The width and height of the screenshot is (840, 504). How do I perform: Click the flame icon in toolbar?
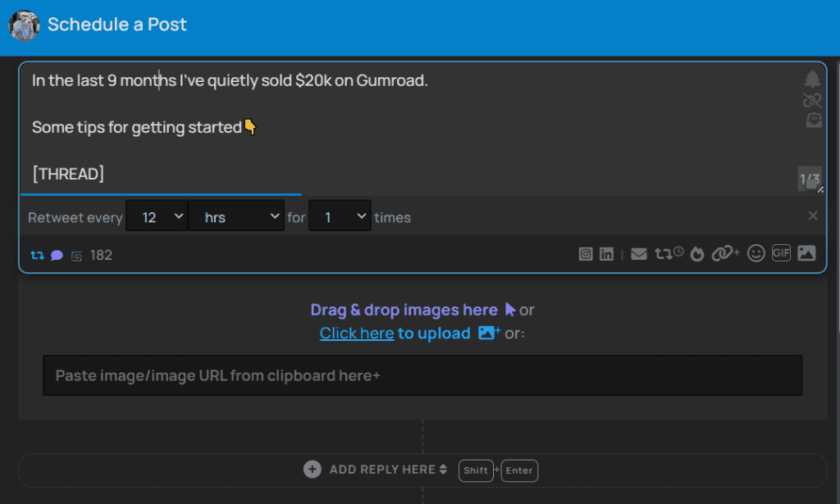coord(697,254)
